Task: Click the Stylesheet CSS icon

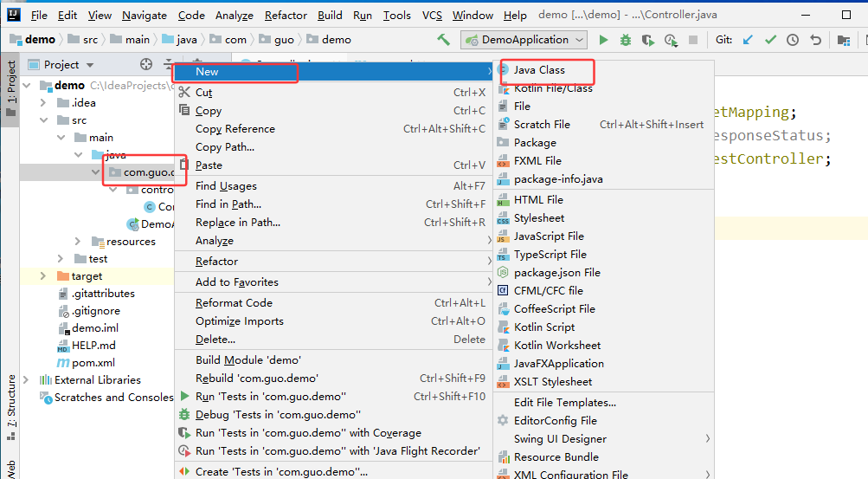Action: click(503, 217)
